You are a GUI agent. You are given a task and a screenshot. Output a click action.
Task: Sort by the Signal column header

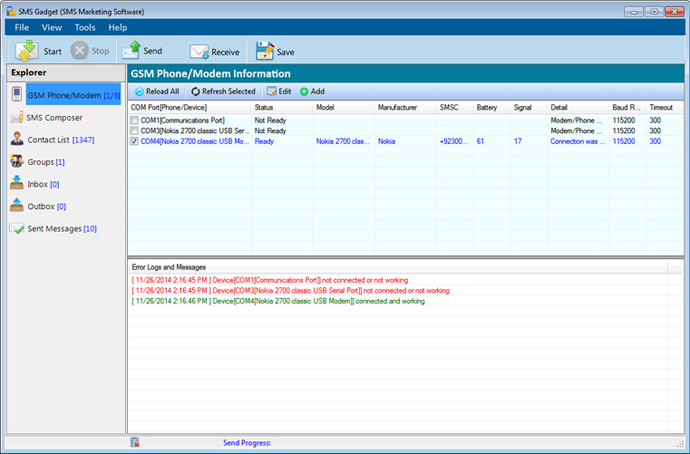(522, 106)
